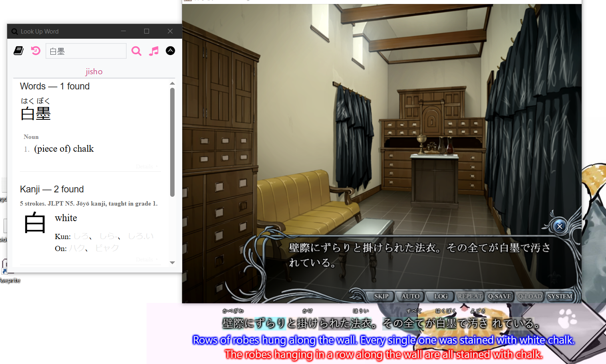Hide the dialogue box with X button
Viewport: 606px width, 364px height.
point(559,226)
